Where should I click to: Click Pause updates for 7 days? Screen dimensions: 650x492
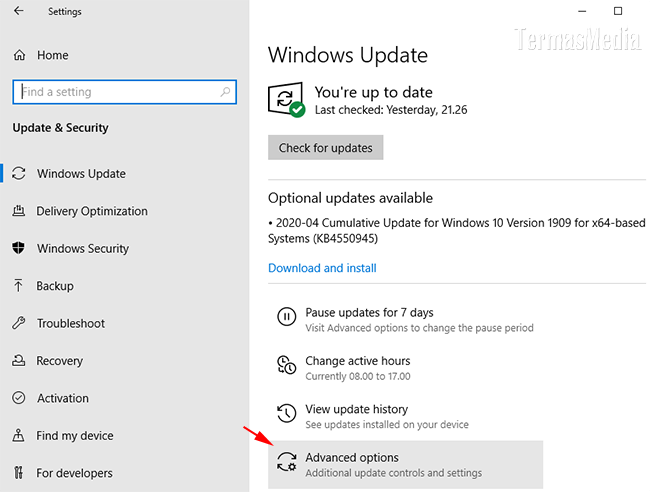pos(369,312)
